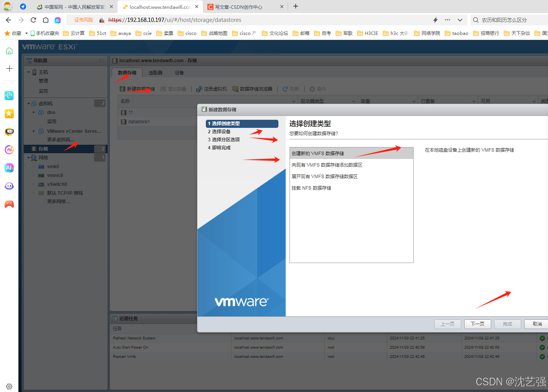548x392 pixels.
Task: Click the datastore named 11
Action: tap(131, 112)
